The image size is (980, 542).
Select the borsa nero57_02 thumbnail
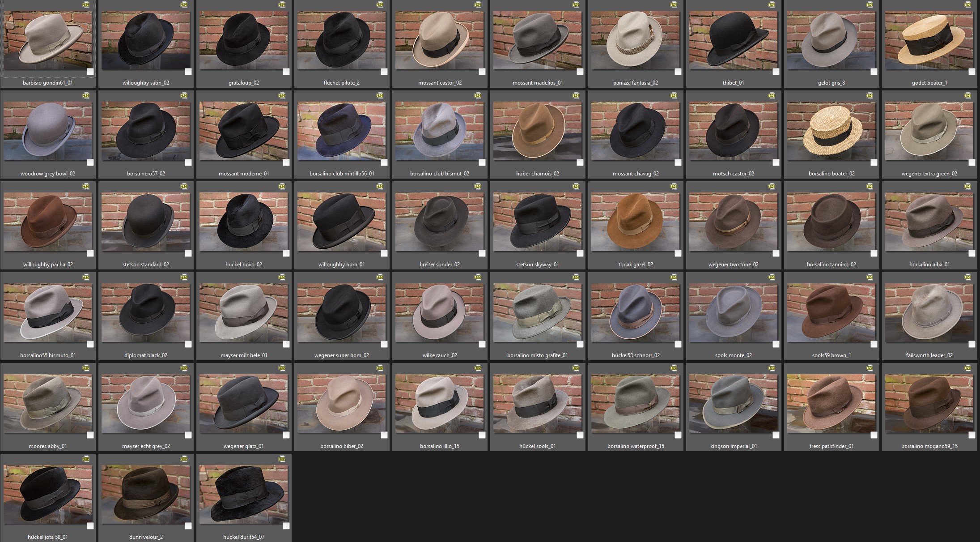click(x=146, y=131)
